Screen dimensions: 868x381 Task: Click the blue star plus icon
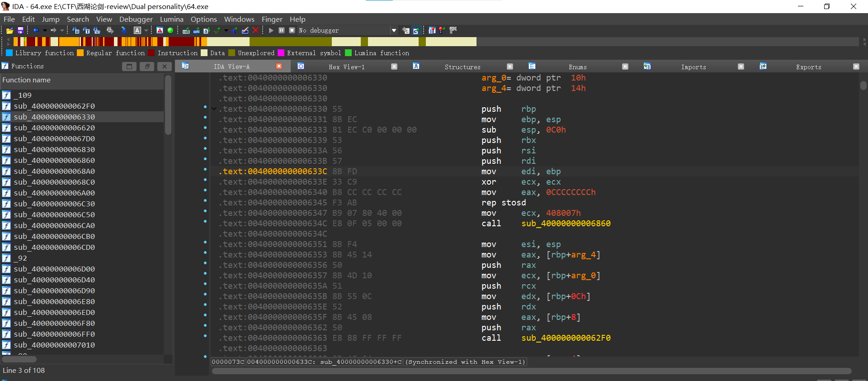234,30
